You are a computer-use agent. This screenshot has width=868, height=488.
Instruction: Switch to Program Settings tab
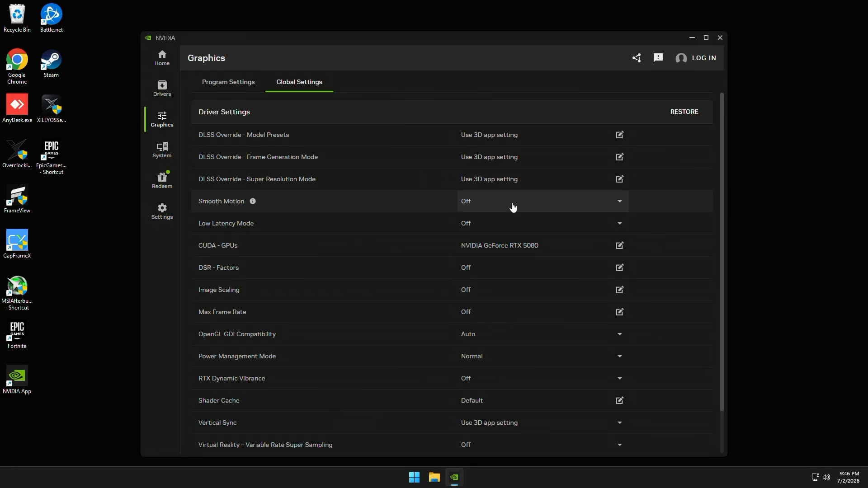[x=228, y=82]
